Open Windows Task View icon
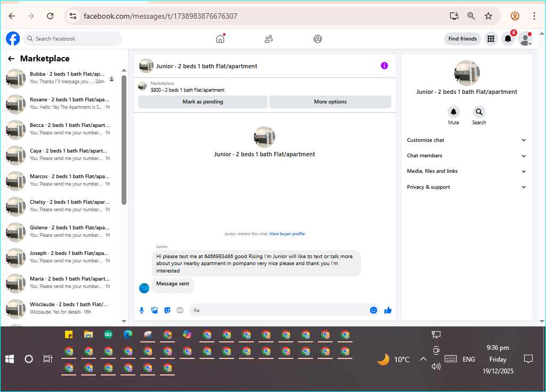 click(47, 359)
